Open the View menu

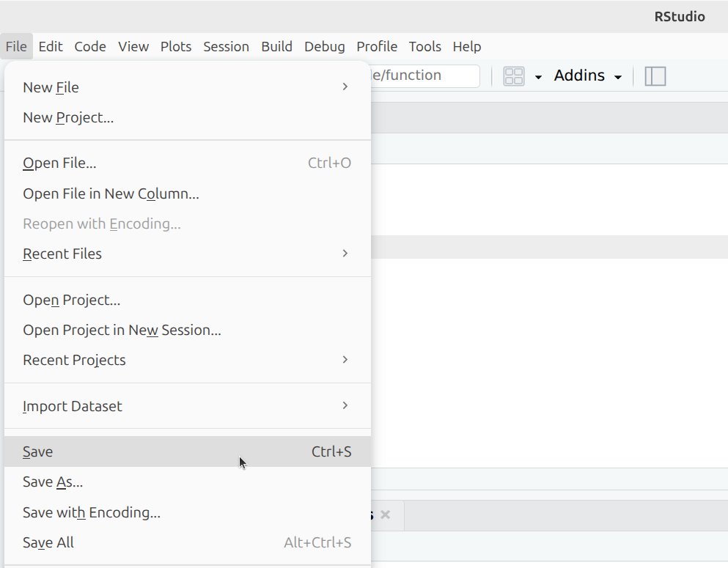[133, 46]
